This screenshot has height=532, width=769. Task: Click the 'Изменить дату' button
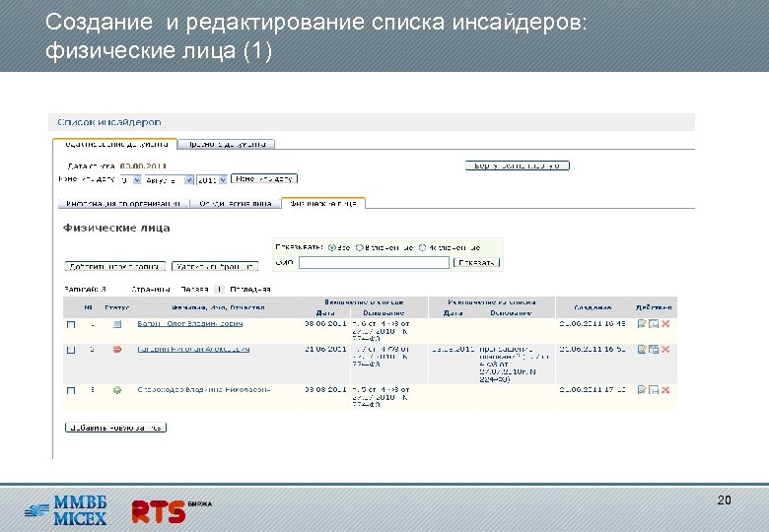264,178
